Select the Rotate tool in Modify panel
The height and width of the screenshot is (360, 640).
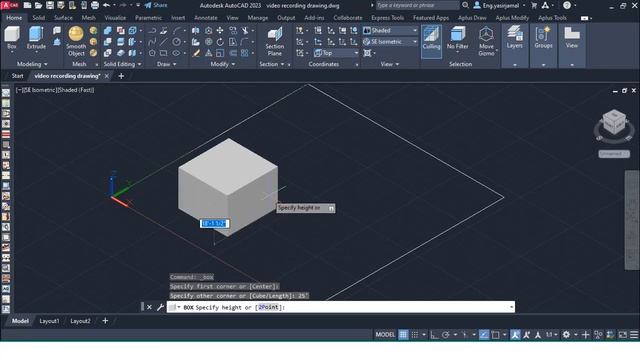tap(220, 42)
